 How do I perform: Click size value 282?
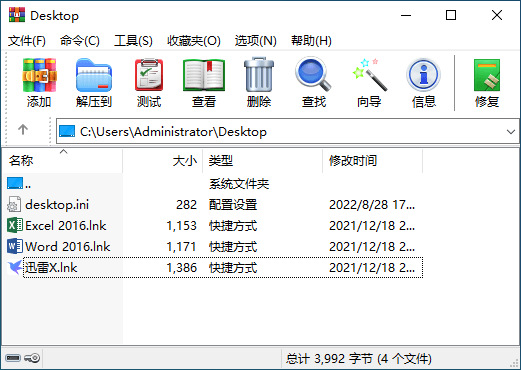186,205
